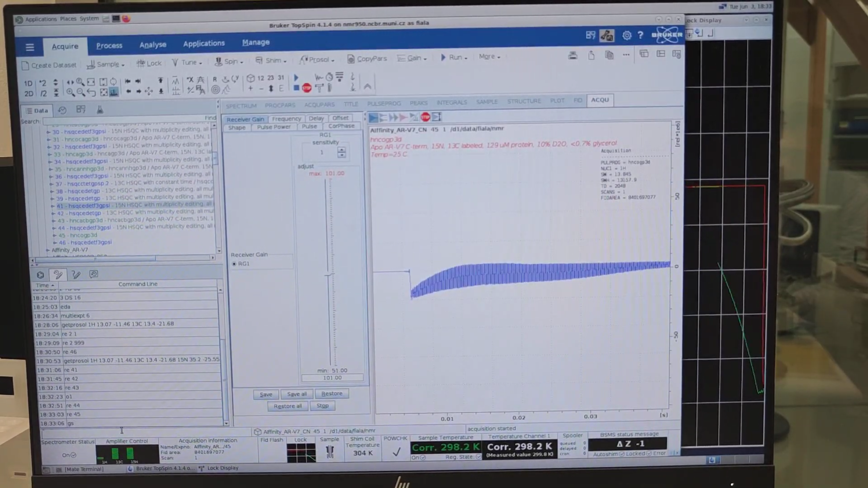Open the hamburger menu icon
The height and width of the screenshot is (488, 868).
click(30, 47)
